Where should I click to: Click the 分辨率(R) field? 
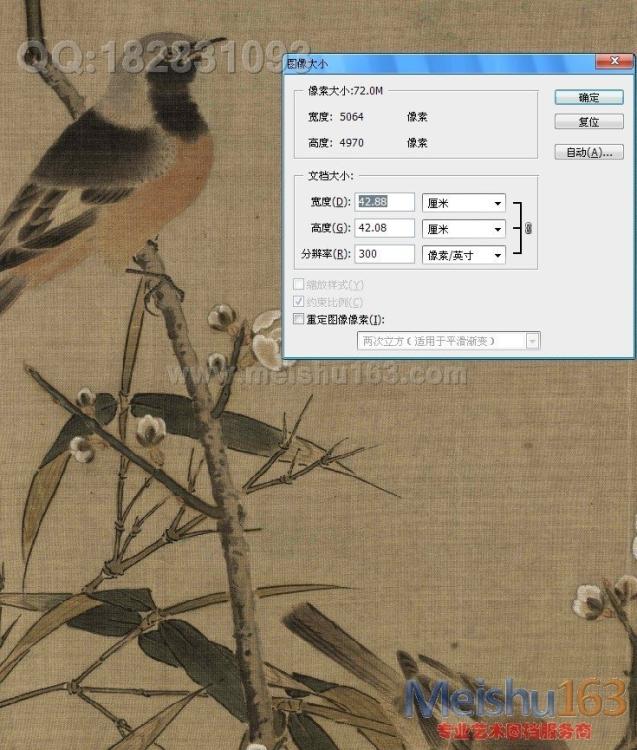point(384,254)
